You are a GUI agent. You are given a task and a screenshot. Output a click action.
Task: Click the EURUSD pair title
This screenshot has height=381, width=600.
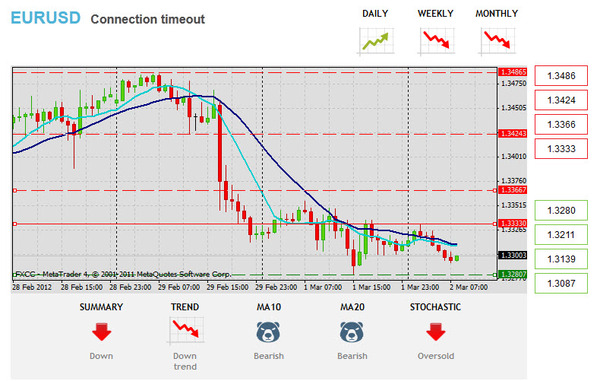click(x=46, y=18)
